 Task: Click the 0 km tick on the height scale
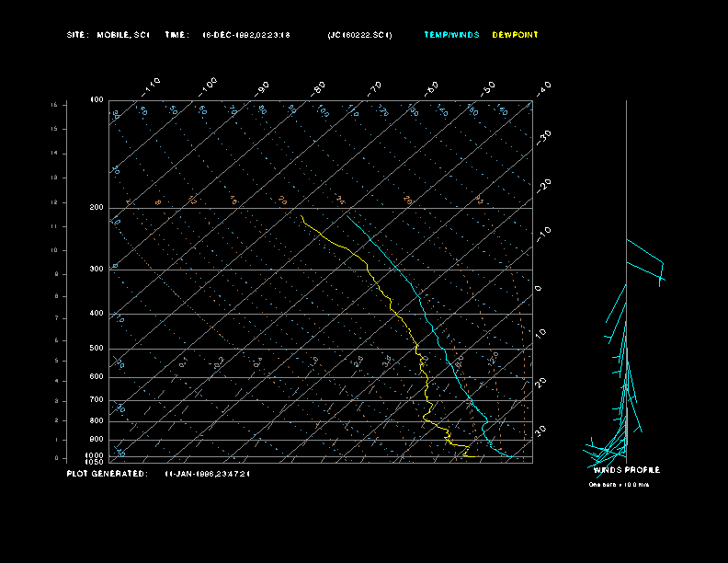pyautogui.click(x=57, y=458)
